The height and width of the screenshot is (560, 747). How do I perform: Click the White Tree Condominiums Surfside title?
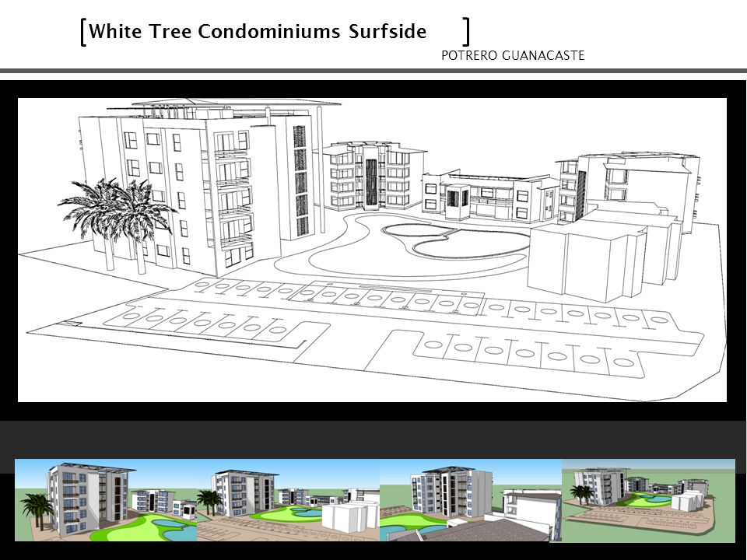tap(258, 31)
